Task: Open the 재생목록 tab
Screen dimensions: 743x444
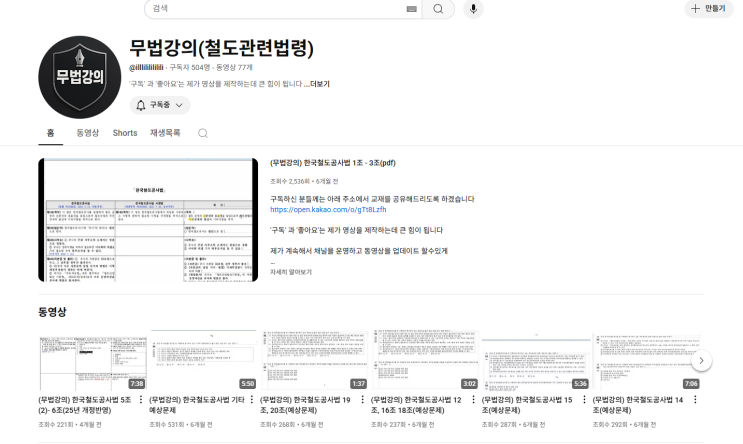Action: point(165,133)
